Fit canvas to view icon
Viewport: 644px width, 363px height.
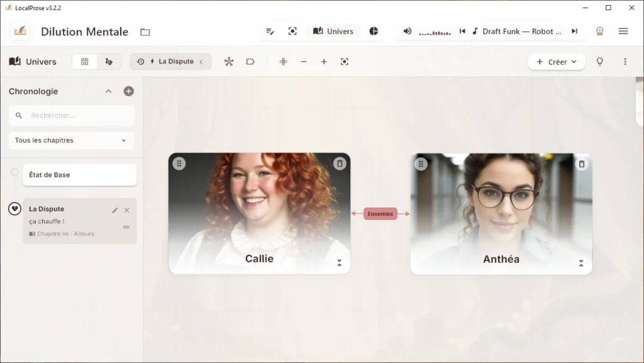344,62
